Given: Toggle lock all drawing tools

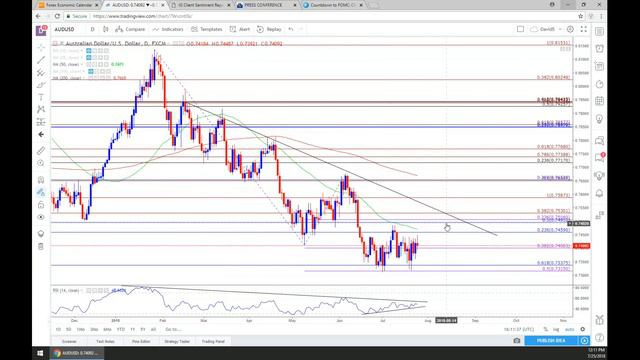Looking at the screenshot, I should (41, 204).
